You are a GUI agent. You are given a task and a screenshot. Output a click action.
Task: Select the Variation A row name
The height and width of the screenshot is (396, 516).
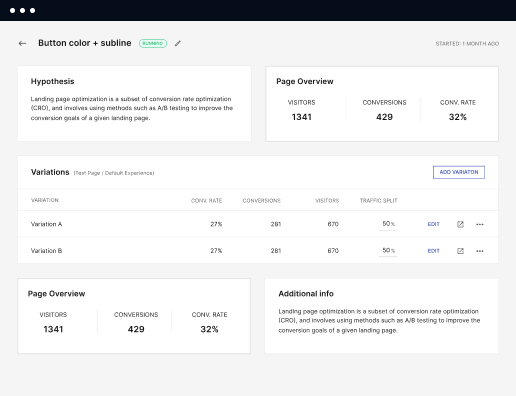pos(46,224)
